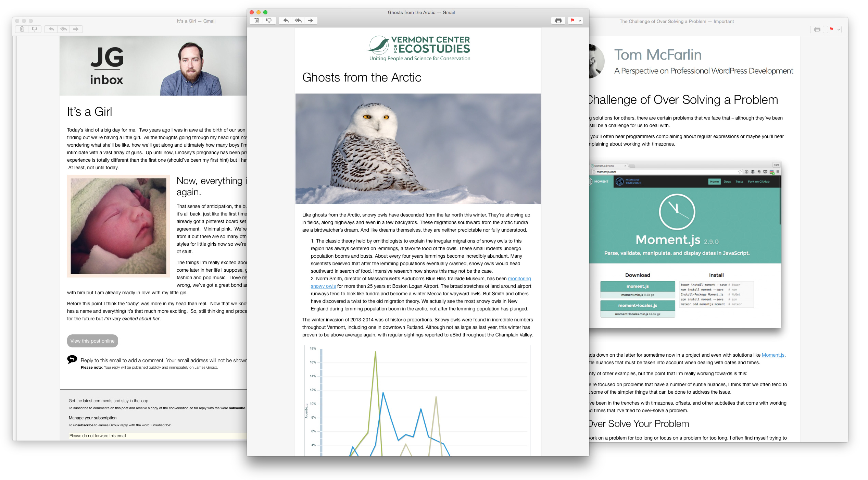This screenshot has height=480, width=868.
Task: Close the Ghosts from the Arctic window
Action: tap(252, 12)
